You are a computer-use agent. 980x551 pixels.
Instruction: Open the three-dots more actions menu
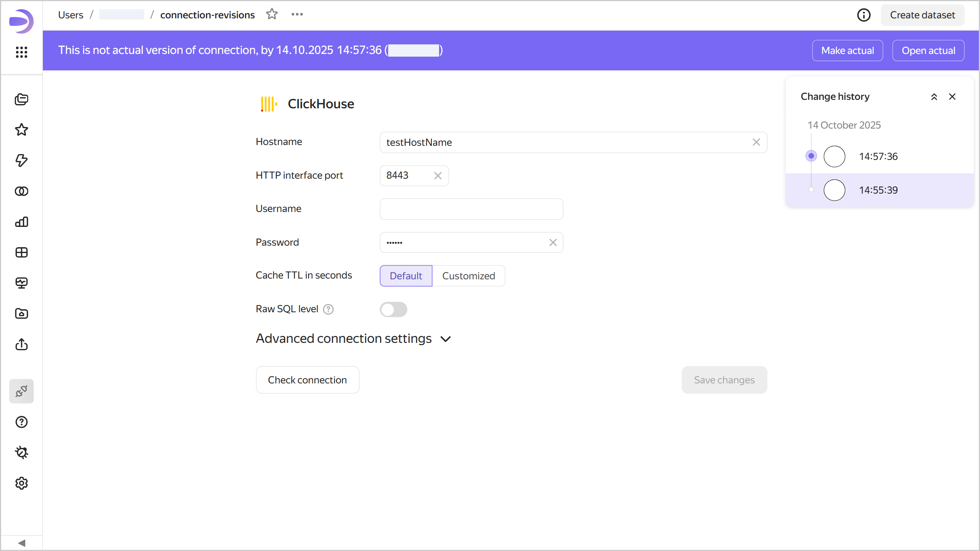(297, 15)
